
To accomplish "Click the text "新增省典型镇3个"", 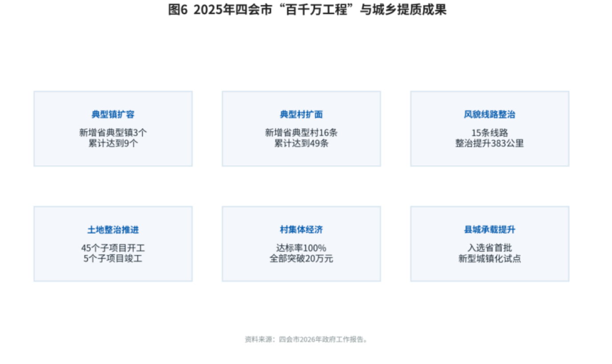I will click(113, 133).
